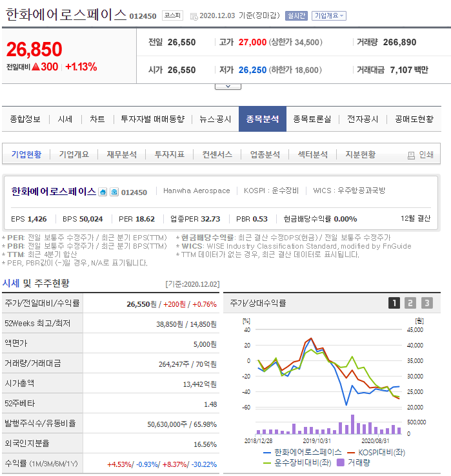This screenshot has width=451, height=476.
Task: Click the 업종PER 32.73 value
Action: (x=210, y=219)
